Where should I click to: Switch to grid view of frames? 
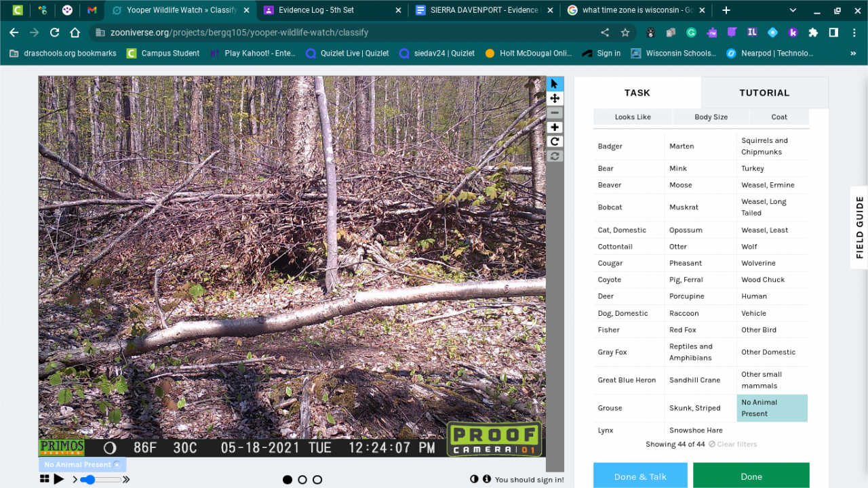click(45, 479)
